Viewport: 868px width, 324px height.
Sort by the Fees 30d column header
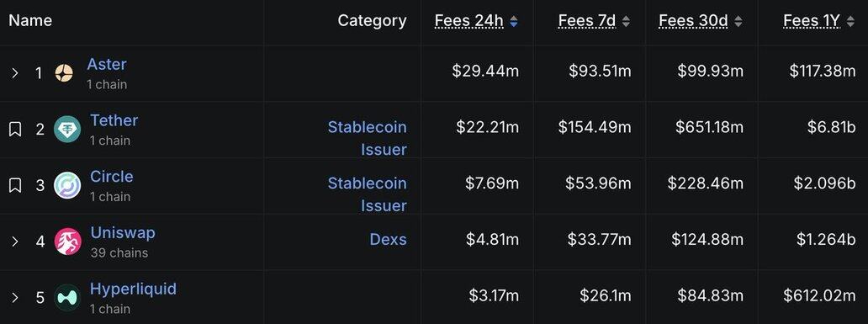[x=693, y=21]
